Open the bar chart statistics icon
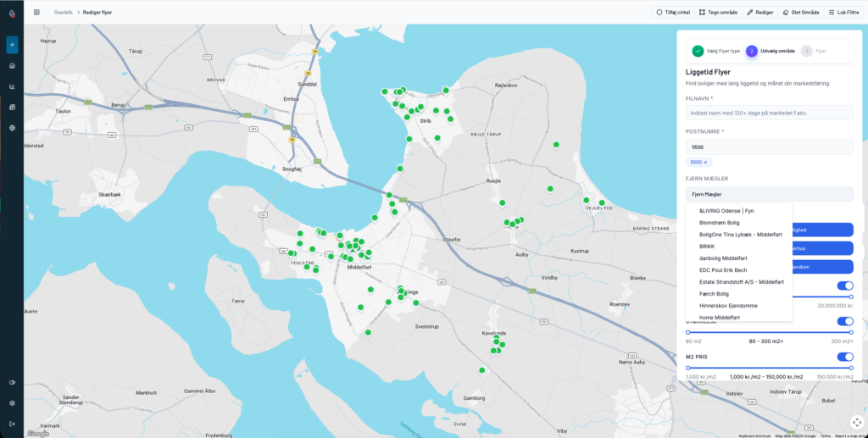The height and width of the screenshot is (438, 868). [x=12, y=86]
